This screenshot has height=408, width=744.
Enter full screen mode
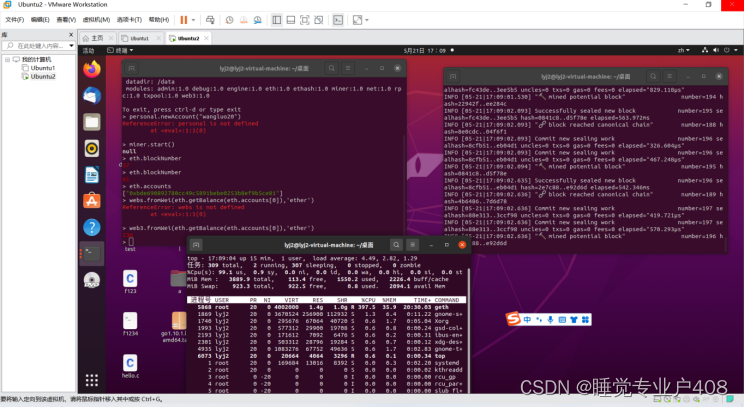click(x=305, y=20)
